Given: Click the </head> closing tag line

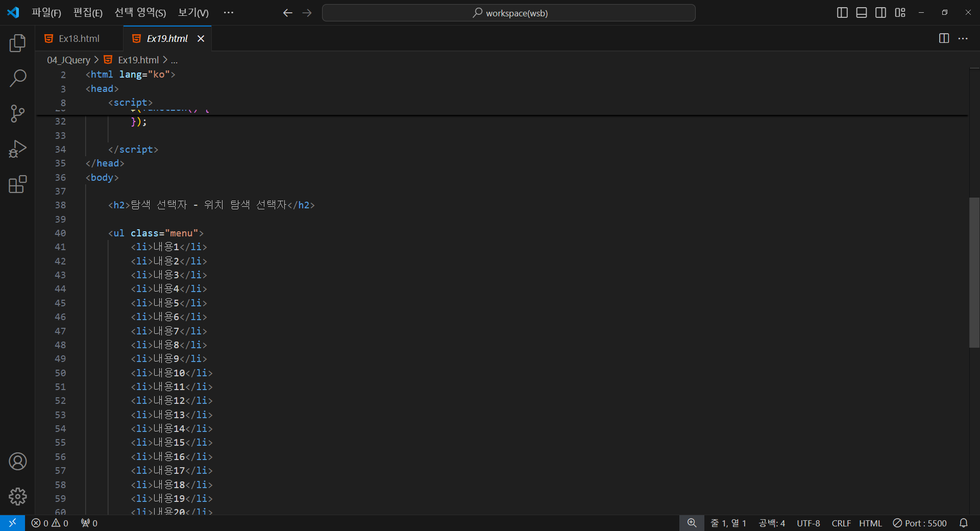Looking at the screenshot, I should (x=105, y=163).
